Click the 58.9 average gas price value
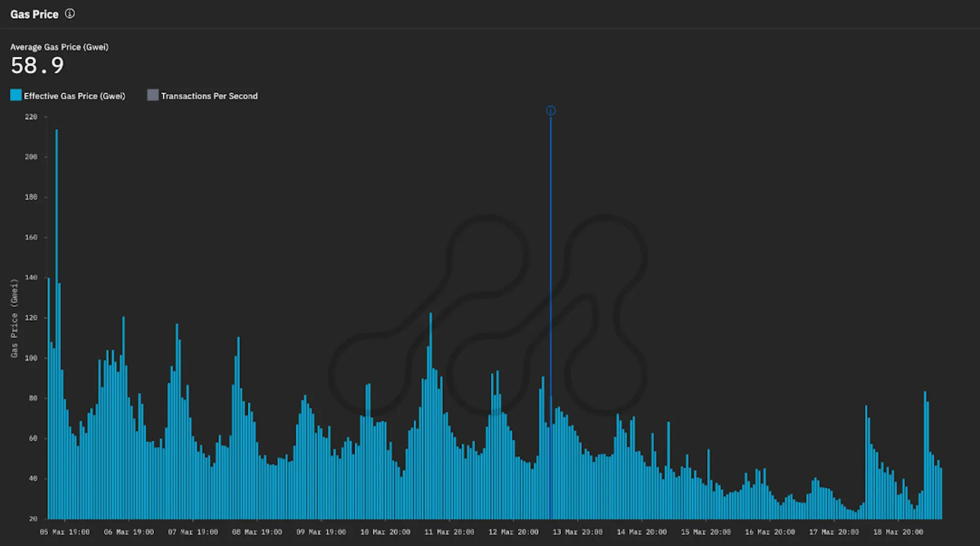Image resolution: width=980 pixels, height=546 pixels. (37, 66)
